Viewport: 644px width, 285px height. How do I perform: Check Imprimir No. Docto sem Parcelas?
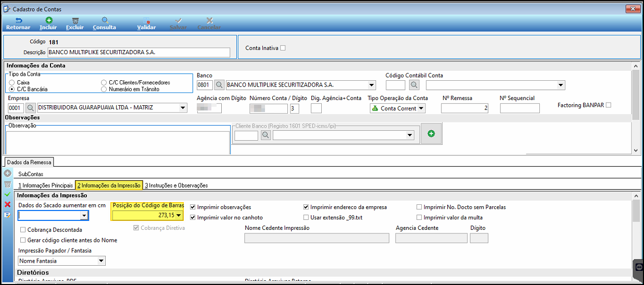coord(420,207)
